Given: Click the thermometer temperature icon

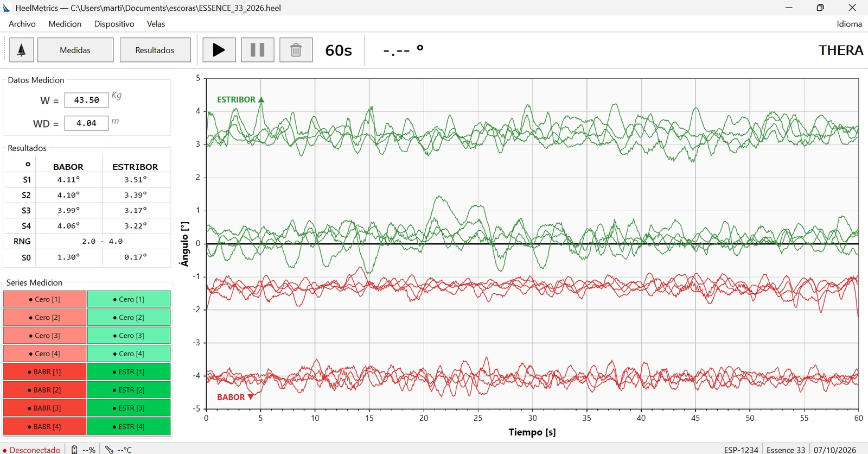Looking at the screenshot, I should coord(109,450).
